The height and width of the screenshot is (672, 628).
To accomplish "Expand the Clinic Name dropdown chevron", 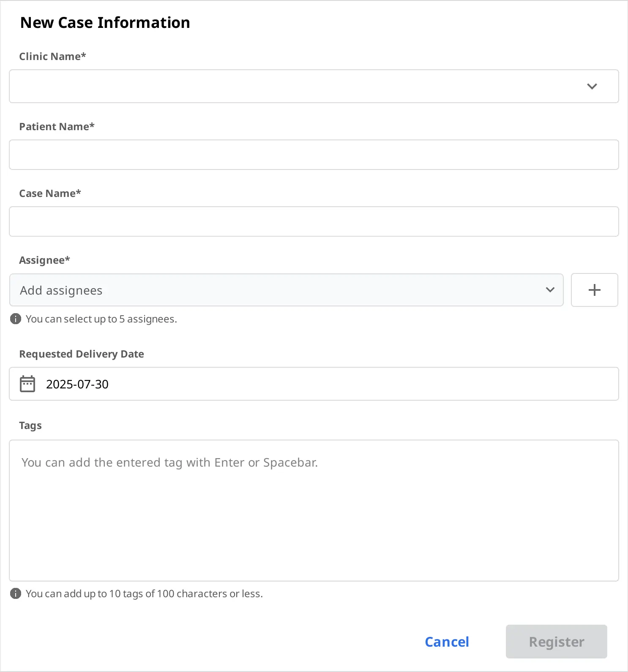I will coord(592,86).
